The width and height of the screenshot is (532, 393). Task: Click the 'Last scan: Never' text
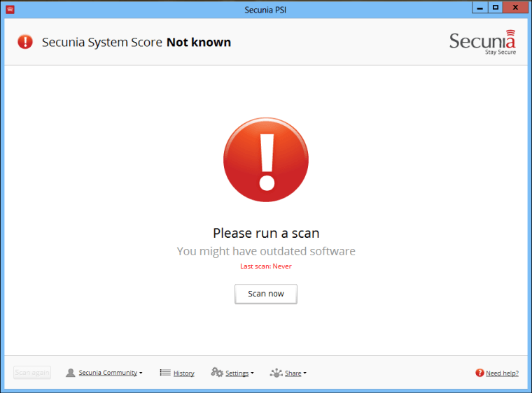pyautogui.click(x=266, y=266)
